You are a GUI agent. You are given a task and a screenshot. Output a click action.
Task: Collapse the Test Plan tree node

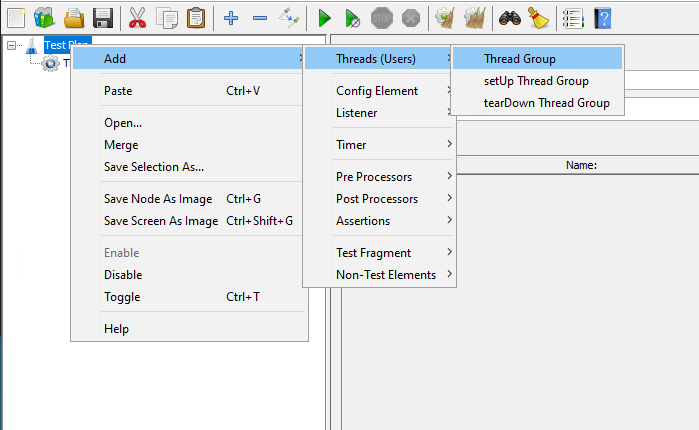[x=12, y=45]
